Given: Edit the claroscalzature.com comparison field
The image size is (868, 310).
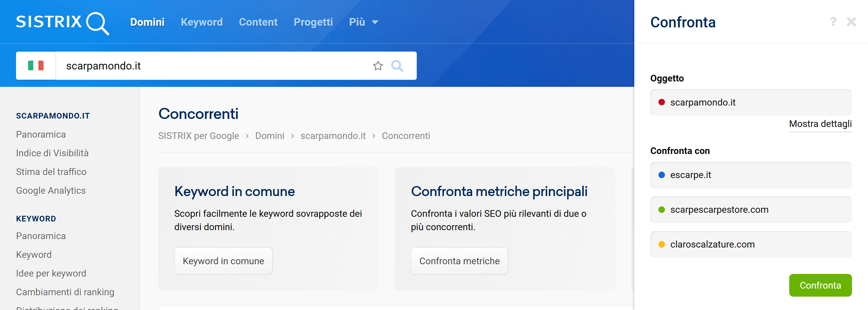Looking at the screenshot, I should click(x=751, y=244).
